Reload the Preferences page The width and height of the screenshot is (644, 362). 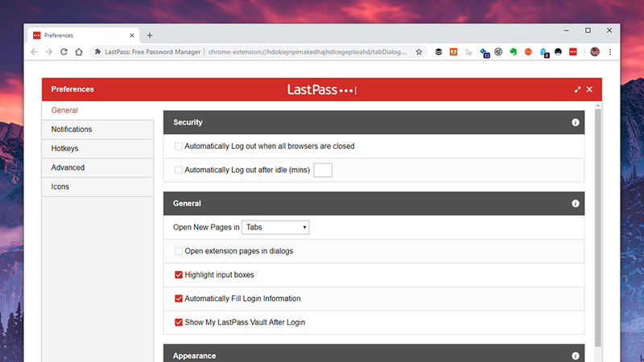tap(64, 52)
